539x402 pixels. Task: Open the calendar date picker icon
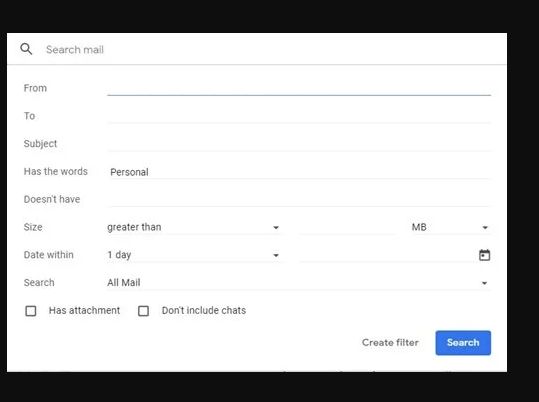tap(484, 255)
